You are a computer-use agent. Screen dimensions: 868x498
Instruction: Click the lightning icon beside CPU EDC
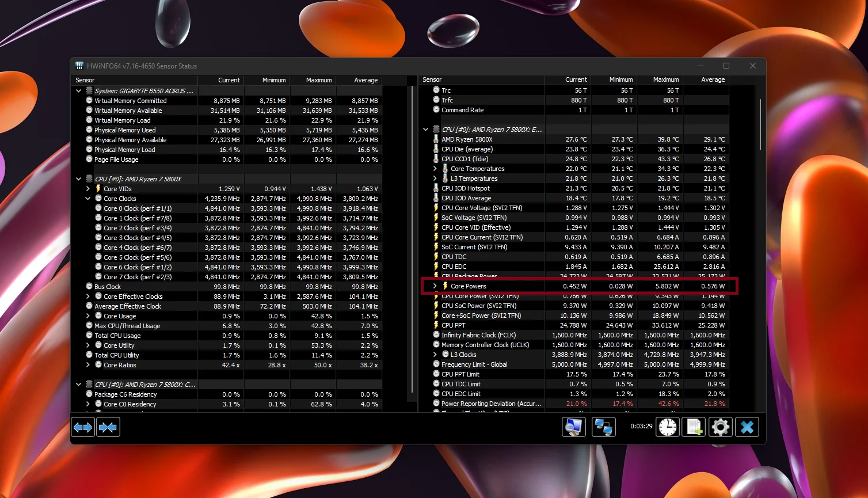tap(436, 267)
